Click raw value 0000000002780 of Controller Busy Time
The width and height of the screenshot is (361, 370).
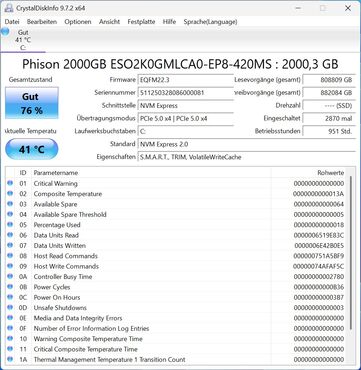[x=319, y=276]
